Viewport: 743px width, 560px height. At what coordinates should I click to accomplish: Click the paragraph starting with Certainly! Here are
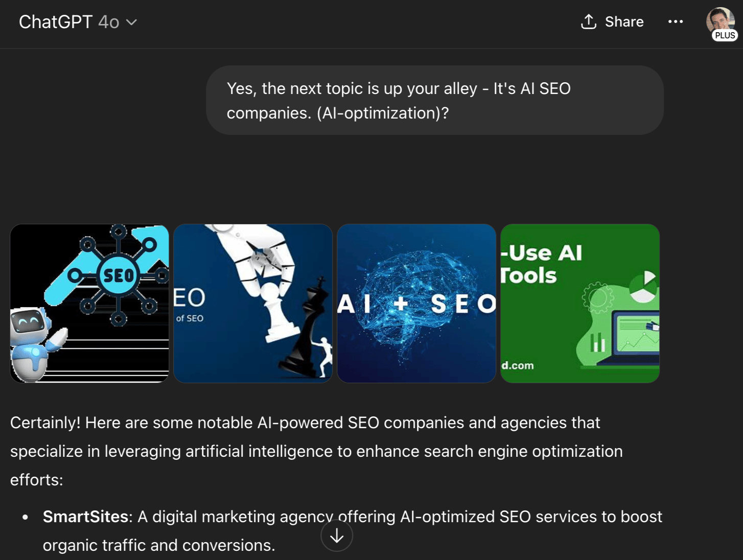316,451
